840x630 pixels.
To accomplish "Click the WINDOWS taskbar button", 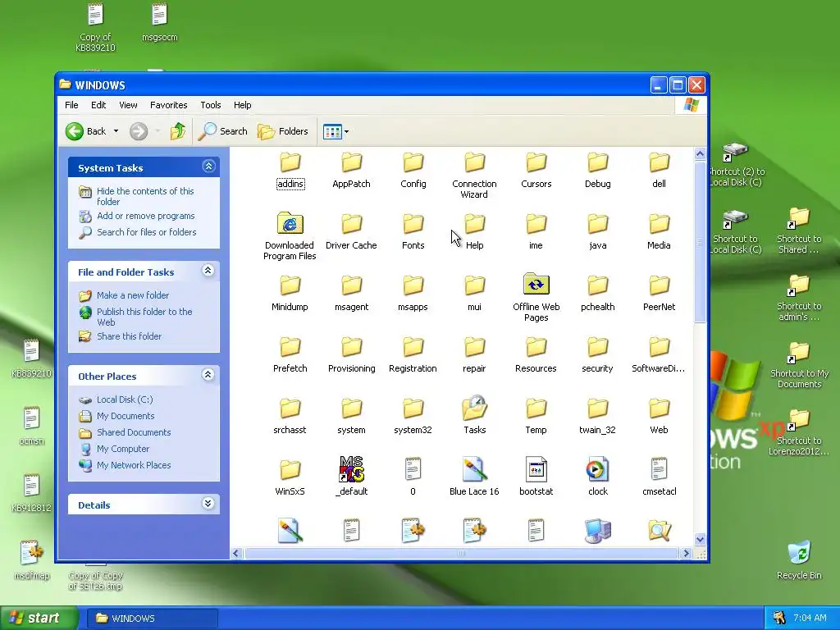I will pyautogui.click(x=152, y=619).
